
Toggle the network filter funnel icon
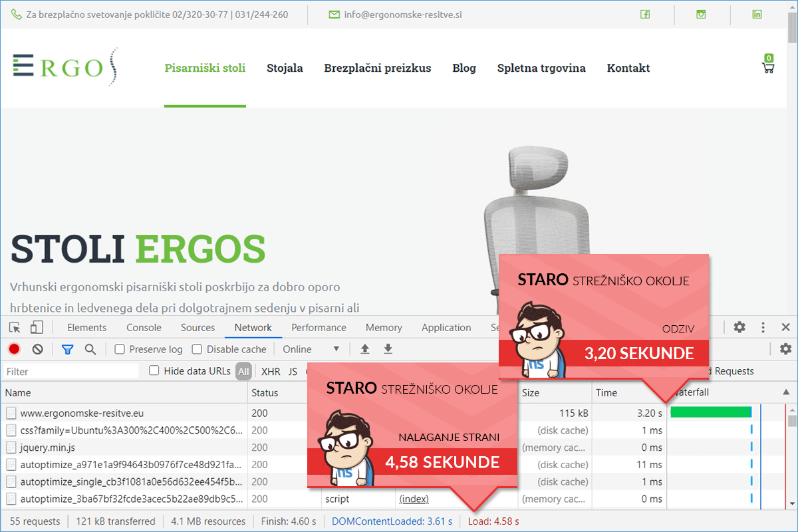coord(67,349)
